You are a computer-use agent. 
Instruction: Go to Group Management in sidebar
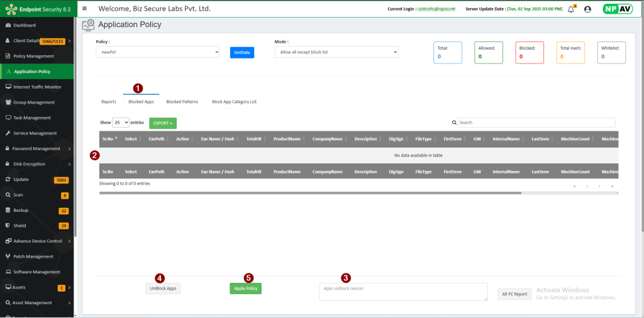pyautogui.click(x=34, y=102)
